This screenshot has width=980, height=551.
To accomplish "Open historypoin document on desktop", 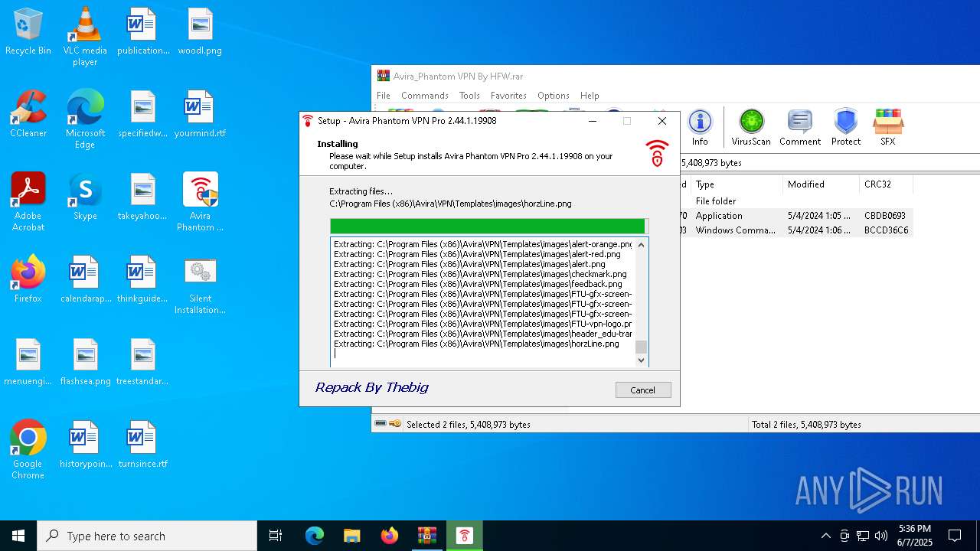I will [x=85, y=445].
